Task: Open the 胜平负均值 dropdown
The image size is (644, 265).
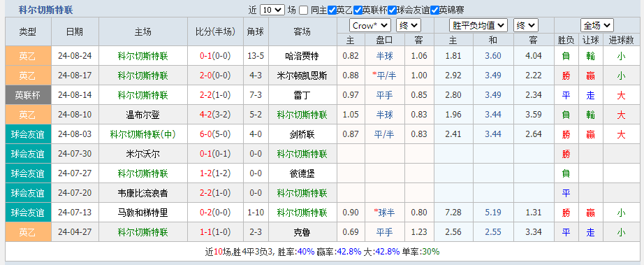Action: pos(478,26)
